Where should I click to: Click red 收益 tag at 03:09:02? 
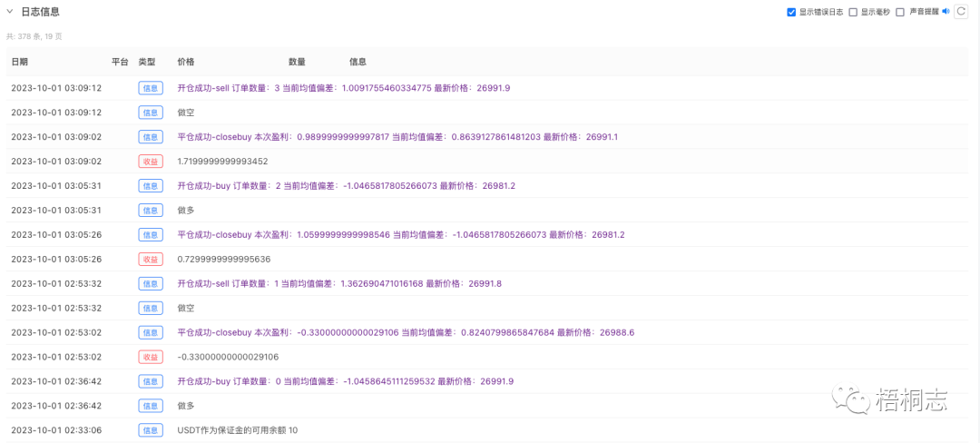(151, 162)
